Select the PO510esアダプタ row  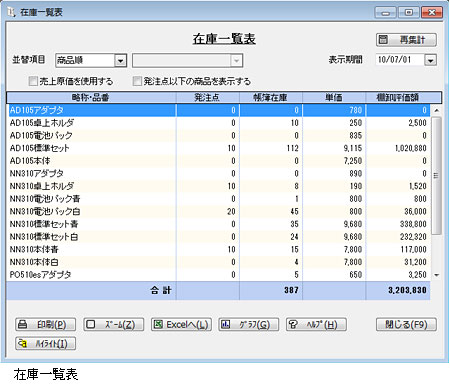point(219,275)
